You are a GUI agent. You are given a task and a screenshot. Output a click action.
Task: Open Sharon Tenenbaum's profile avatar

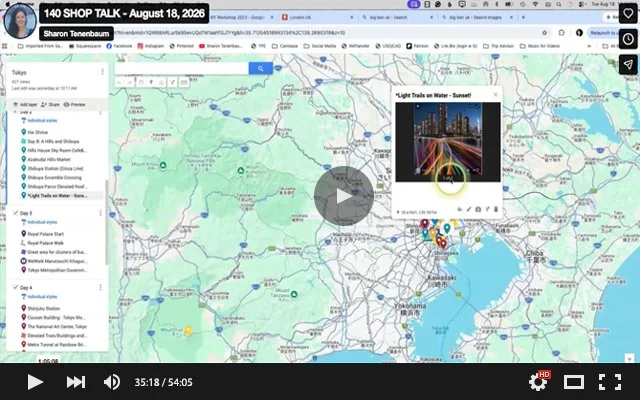point(20,20)
